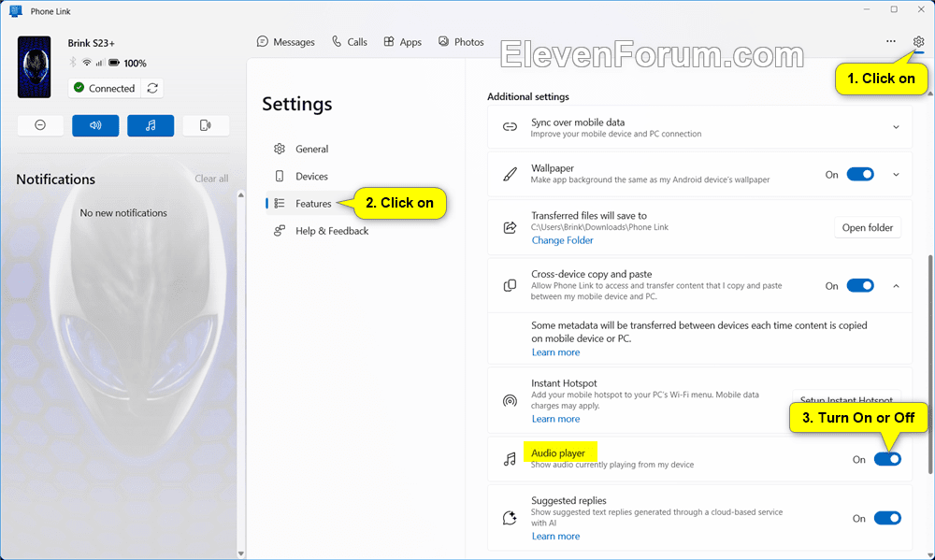Open the settings gear icon
This screenshot has width=935, height=560.
(918, 41)
